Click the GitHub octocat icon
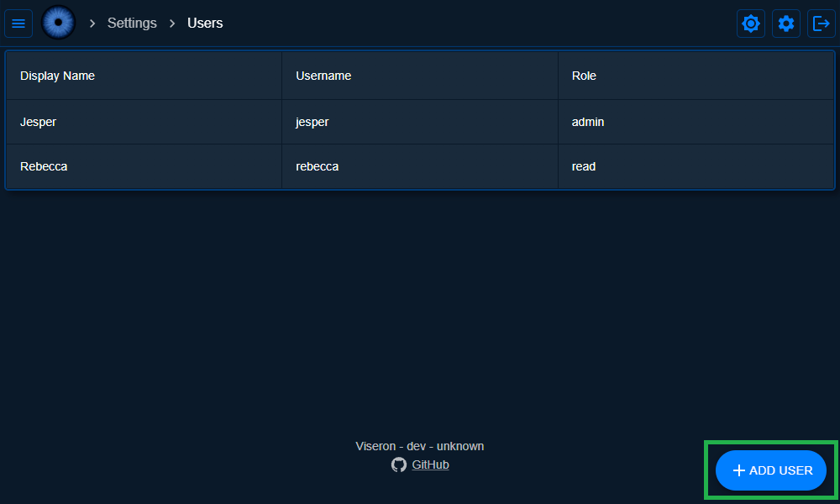The image size is (840, 504). [399, 465]
